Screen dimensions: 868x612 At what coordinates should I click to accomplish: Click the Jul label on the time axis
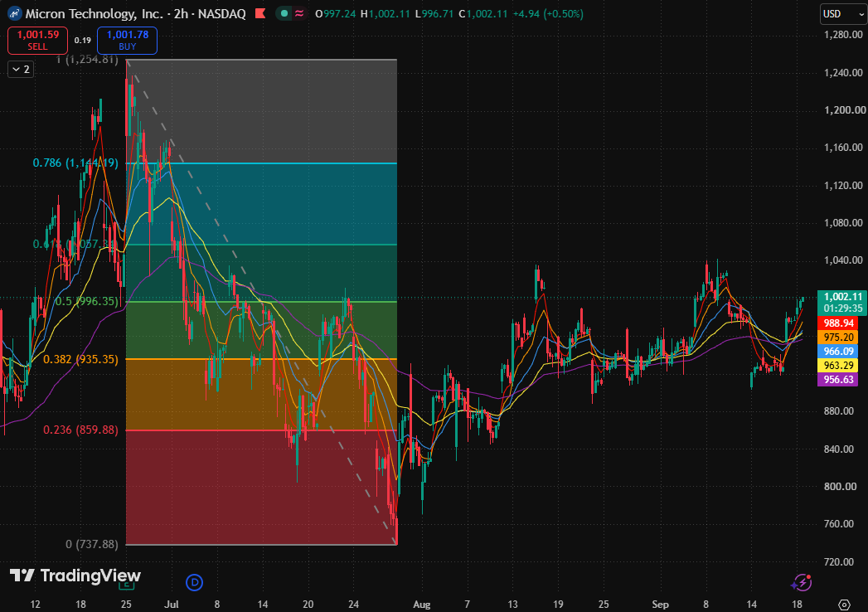172,605
